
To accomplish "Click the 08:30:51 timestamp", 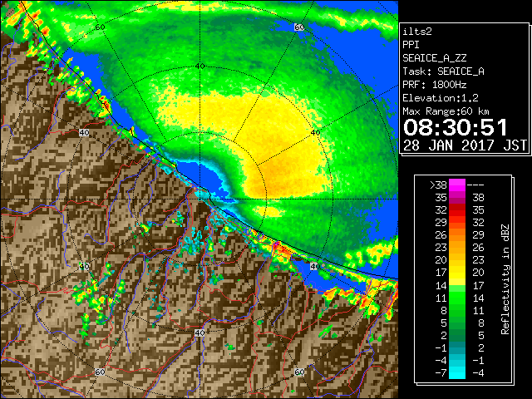I will click(456, 127).
